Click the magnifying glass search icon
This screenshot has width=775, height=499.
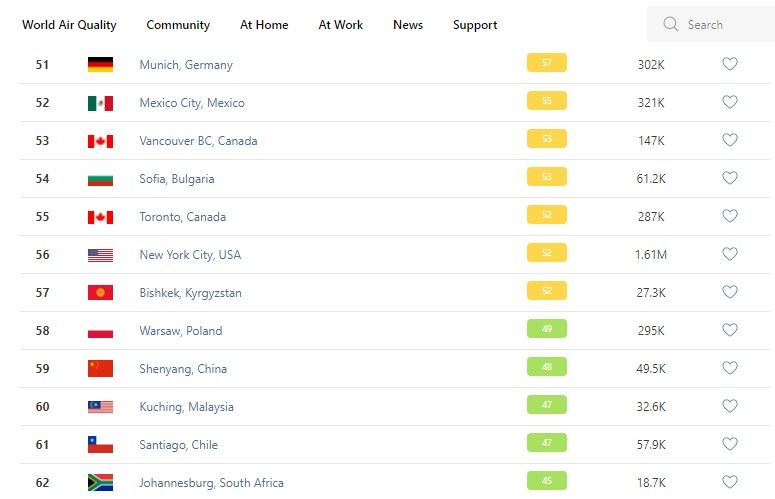tap(670, 25)
